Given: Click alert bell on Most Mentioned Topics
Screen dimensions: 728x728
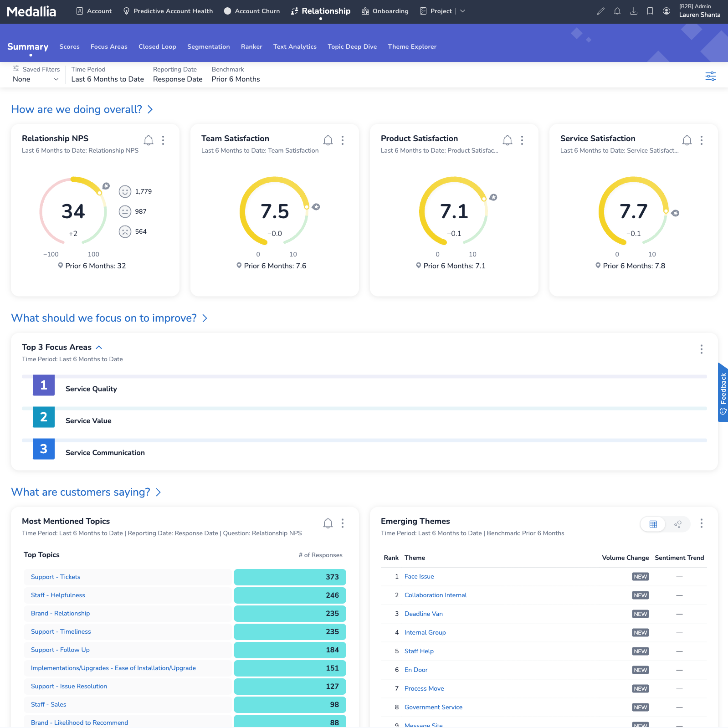Looking at the screenshot, I should pos(328,523).
